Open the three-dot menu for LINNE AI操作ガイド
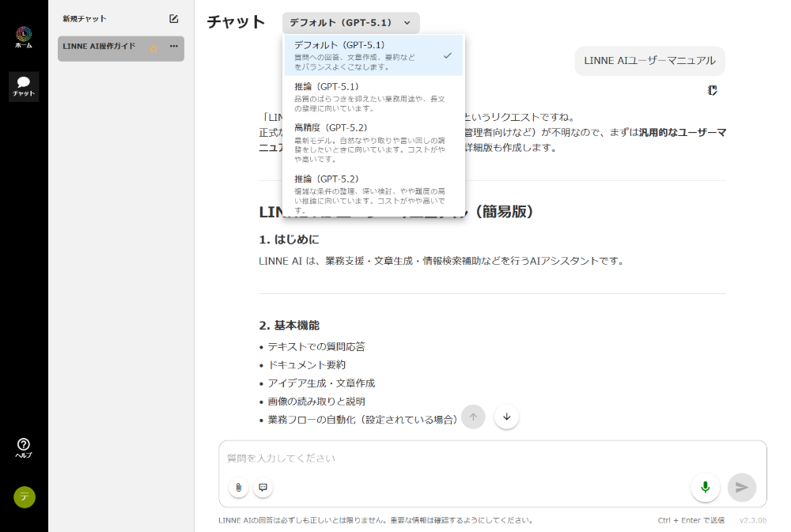The width and height of the screenshot is (791, 532). coord(174,46)
